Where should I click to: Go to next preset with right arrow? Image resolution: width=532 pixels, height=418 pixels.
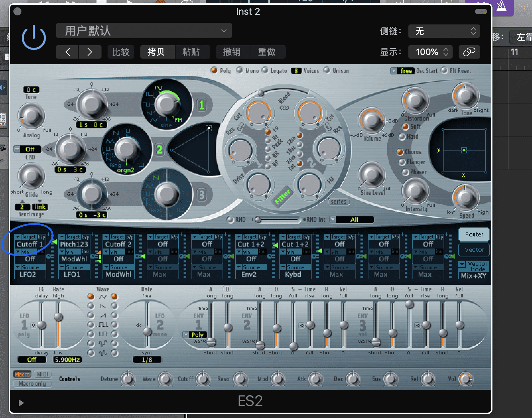pos(90,52)
